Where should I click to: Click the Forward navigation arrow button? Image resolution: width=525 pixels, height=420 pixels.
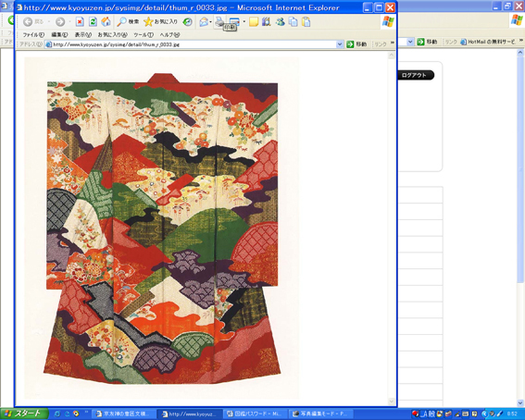[60, 21]
